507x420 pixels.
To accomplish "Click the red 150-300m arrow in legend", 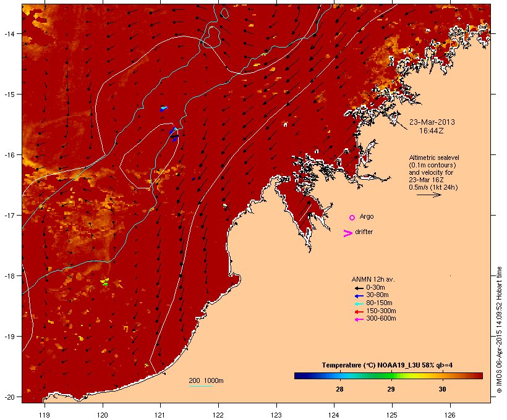I will point(359,312).
